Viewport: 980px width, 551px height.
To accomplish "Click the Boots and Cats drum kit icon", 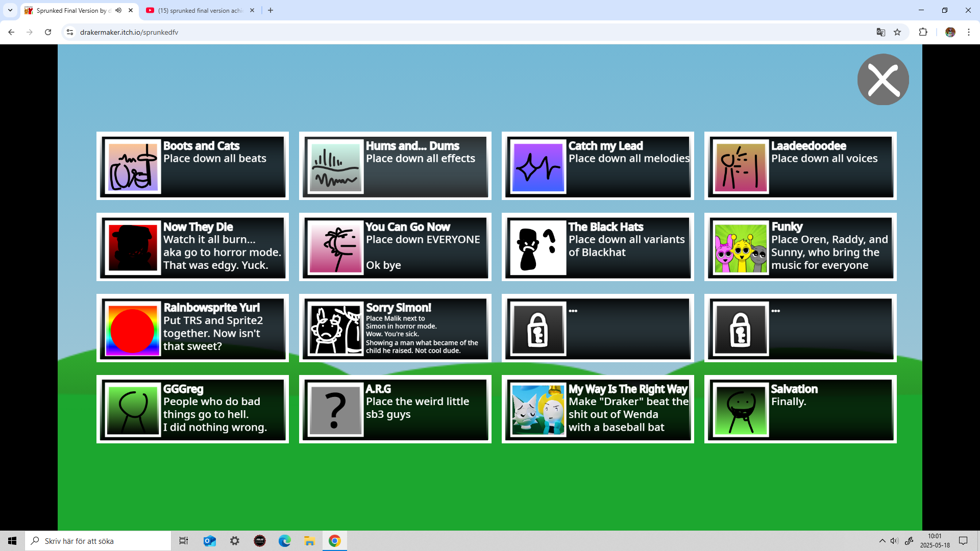I will tap(133, 166).
